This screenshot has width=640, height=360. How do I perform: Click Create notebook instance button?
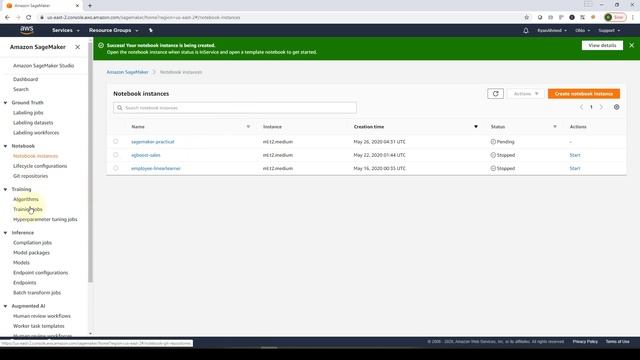[x=584, y=93]
